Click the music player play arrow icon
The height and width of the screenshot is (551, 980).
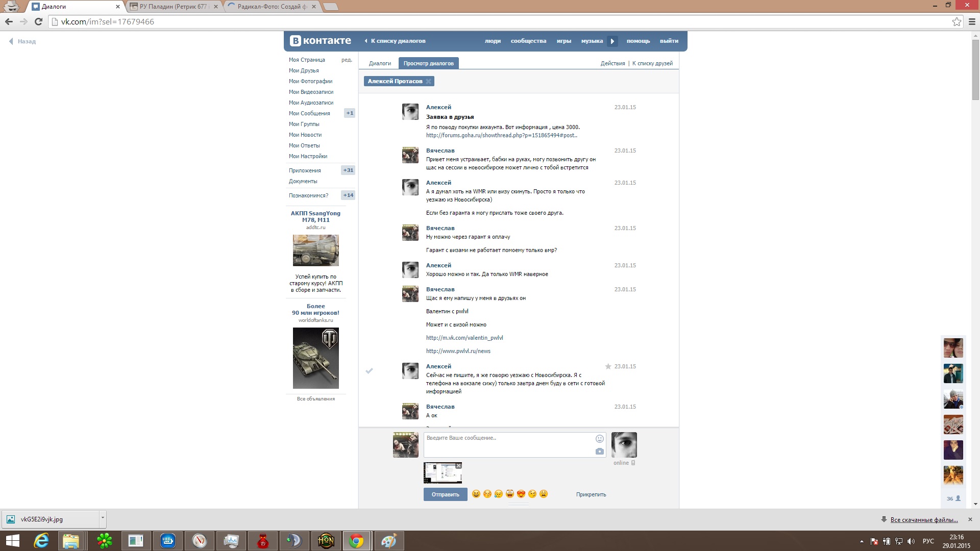coord(612,41)
